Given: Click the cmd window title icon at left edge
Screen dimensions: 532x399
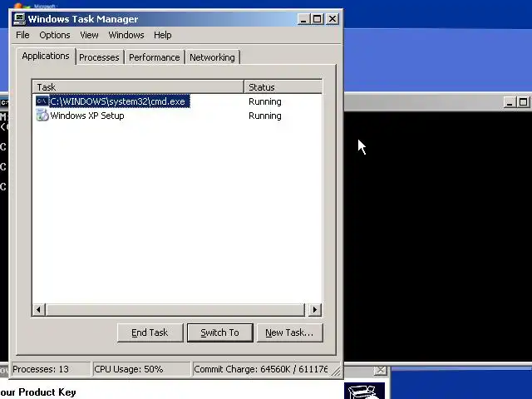Looking at the screenshot, I should (x=4, y=102).
